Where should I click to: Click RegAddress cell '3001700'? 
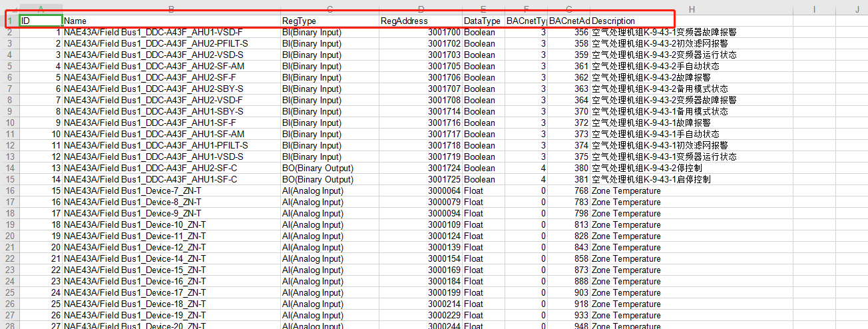pyautogui.click(x=421, y=32)
